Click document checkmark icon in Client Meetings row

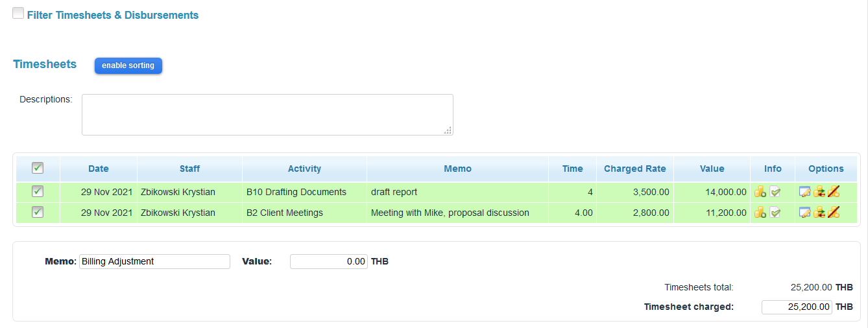tap(775, 213)
